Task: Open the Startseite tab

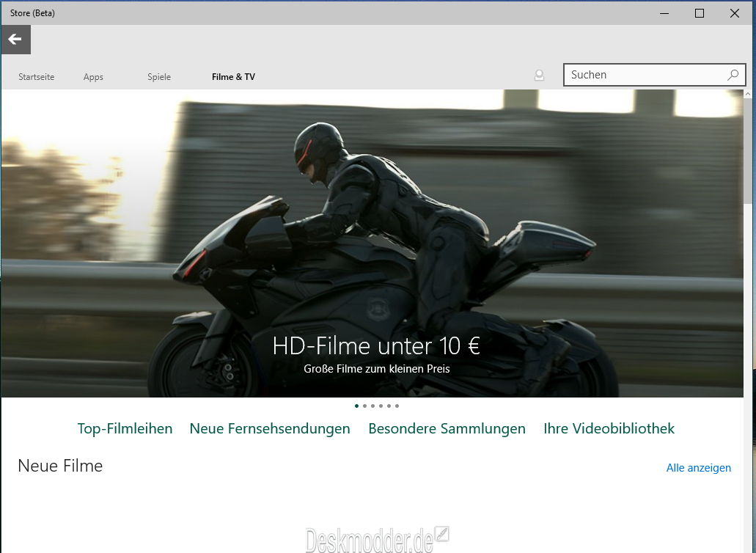Action: 36,77
